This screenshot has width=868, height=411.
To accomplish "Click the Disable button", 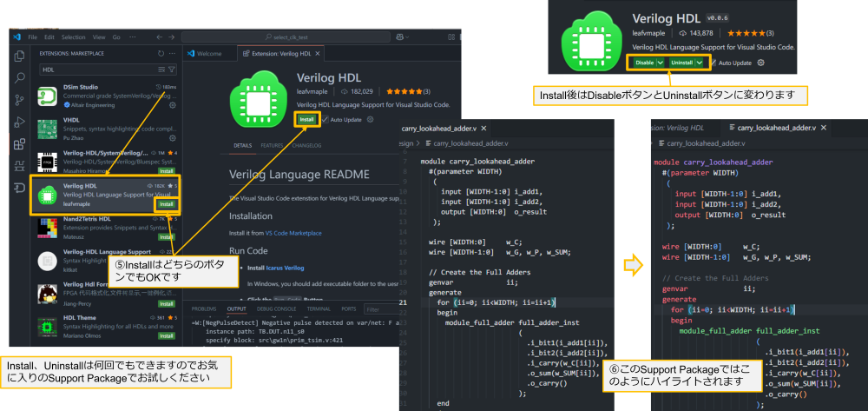I will [644, 63].
